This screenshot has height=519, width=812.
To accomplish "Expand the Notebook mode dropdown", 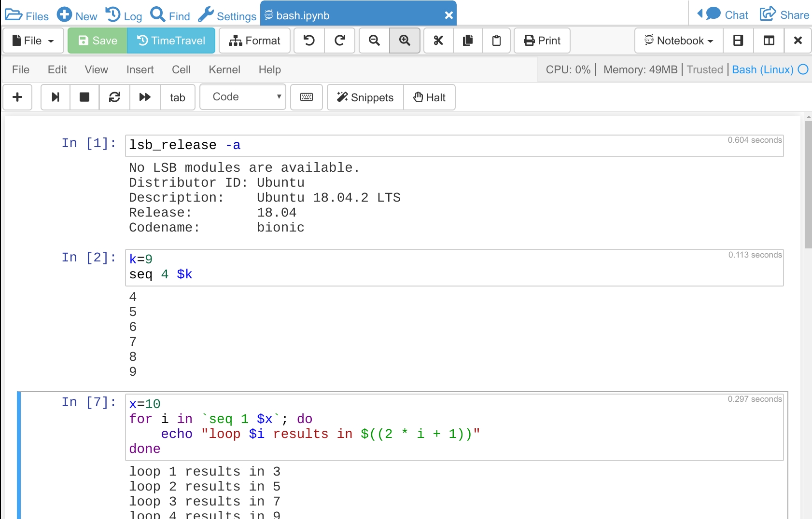I will pos(679,41).
